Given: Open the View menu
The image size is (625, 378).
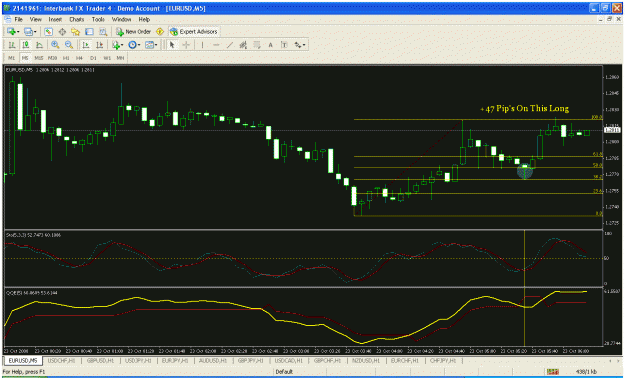Looking at the screenshot, I should click(35, 19).
